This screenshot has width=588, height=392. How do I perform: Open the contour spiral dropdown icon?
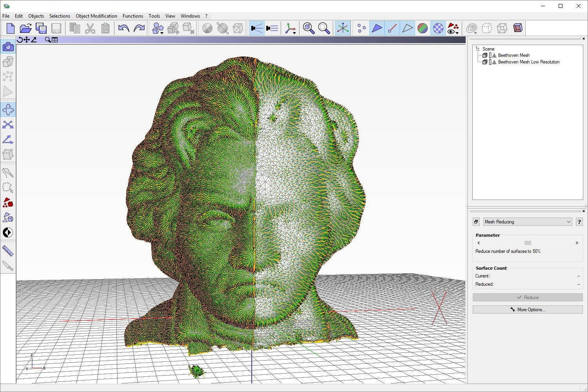pyautogui.click(x=472, y=28)
